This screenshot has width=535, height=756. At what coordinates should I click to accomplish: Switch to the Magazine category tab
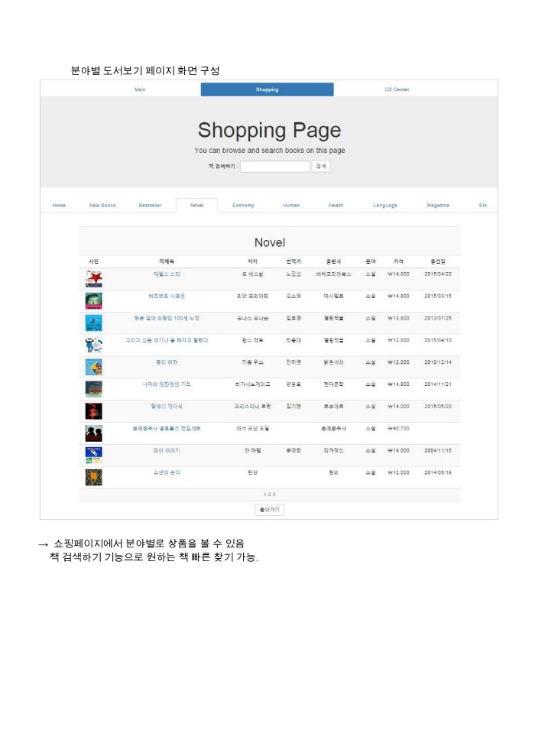tap(438, 206)
